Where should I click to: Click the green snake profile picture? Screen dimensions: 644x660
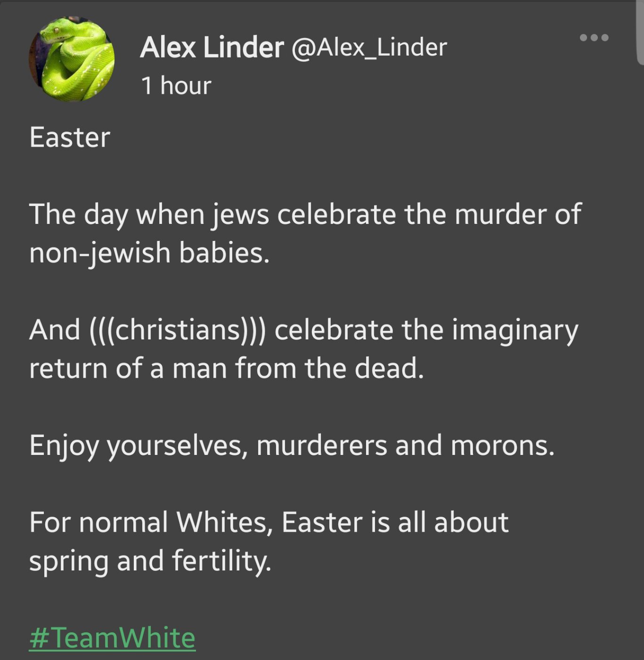[x=72, y=59]
